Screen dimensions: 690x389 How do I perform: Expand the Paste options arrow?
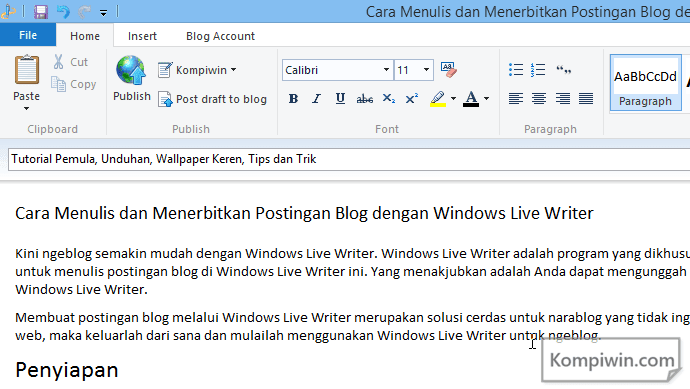pyautogui.click(x=26, y=108)
